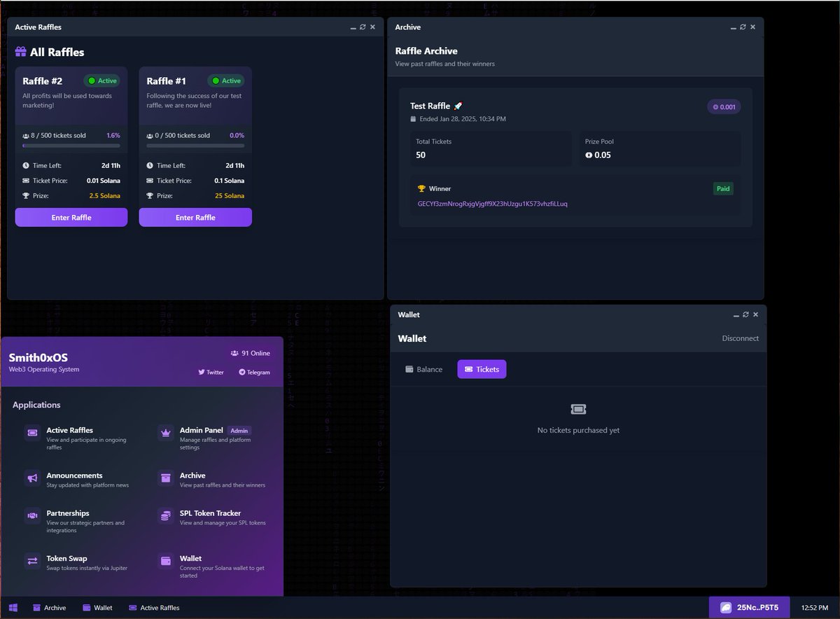
Task: Click the 0.1 Solana ticket price
Action: (x=229, y=181)
